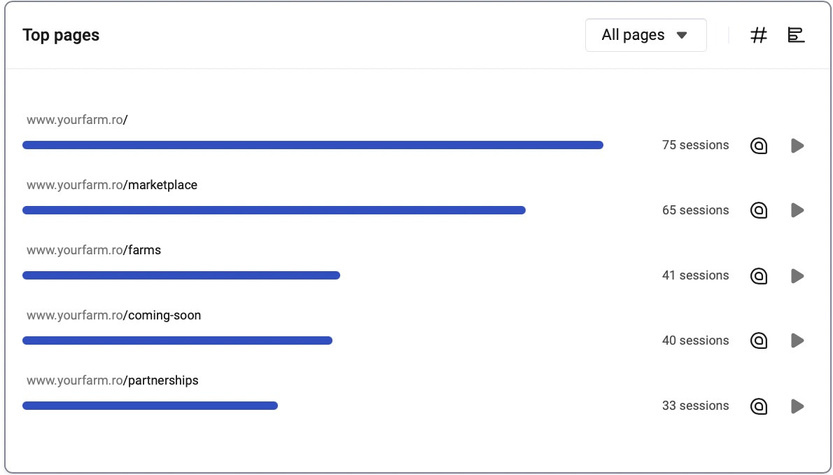
Task: Open the www.yourfarm.ro/farms link
Action: tap(94, 250)
